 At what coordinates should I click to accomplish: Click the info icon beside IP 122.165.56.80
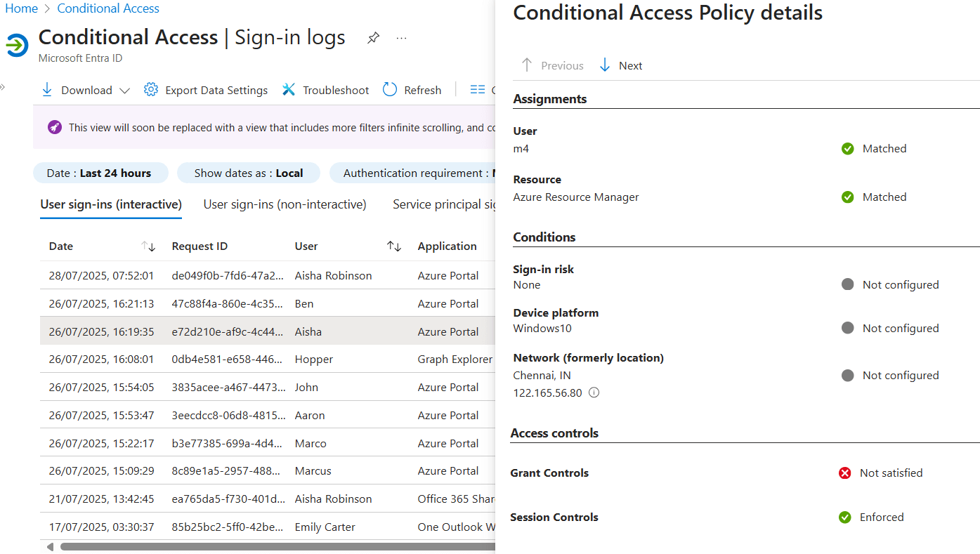tap(594, 393)
